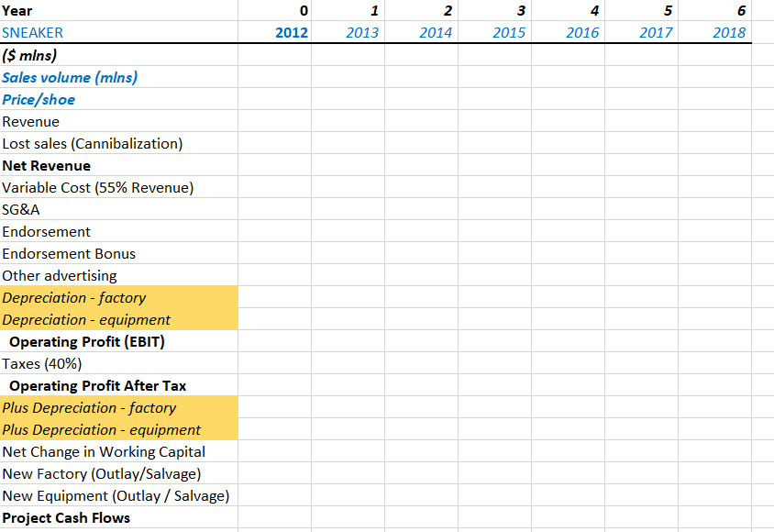Click the 2014 year cell
Image resolution: width=774 pixels, height=532 pixels.
pos(422,32)
